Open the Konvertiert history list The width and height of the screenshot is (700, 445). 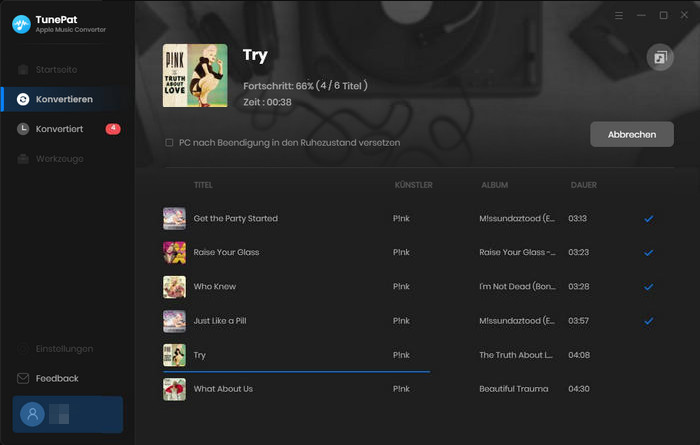[59, 129]
